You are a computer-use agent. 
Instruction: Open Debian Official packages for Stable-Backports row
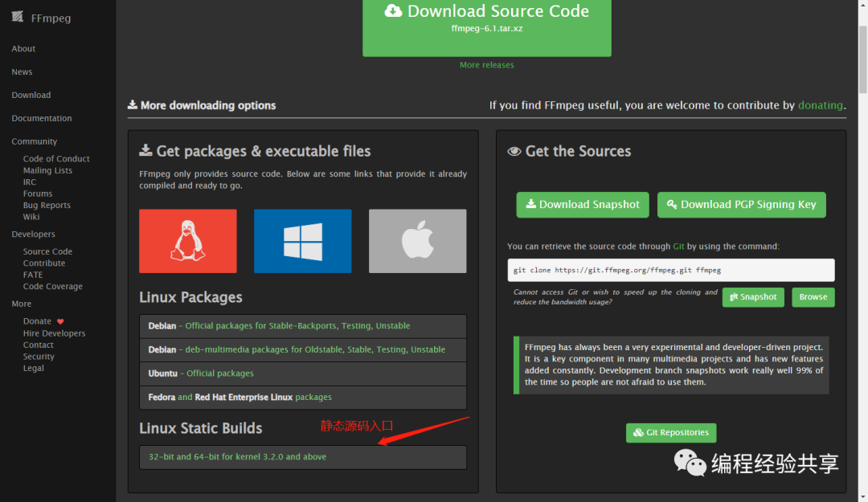pos(303,326)
